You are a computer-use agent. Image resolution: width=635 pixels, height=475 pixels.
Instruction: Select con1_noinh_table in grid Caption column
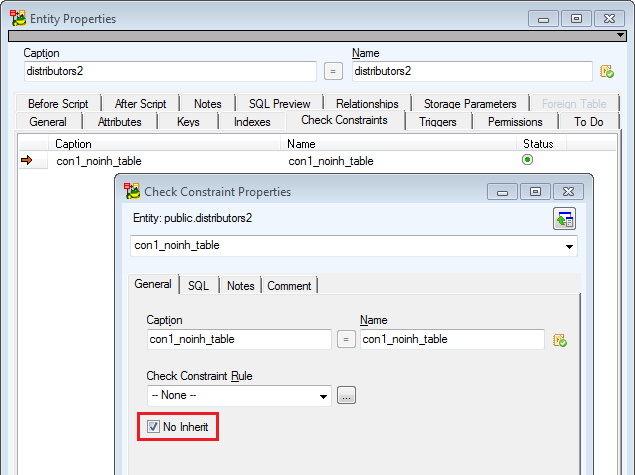99,161
